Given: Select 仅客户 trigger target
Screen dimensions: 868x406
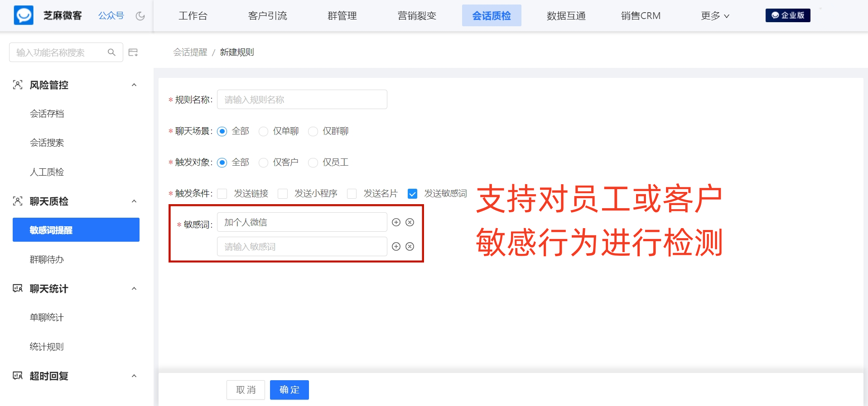Looking at the screenshot, I should (x=263, y=162).
